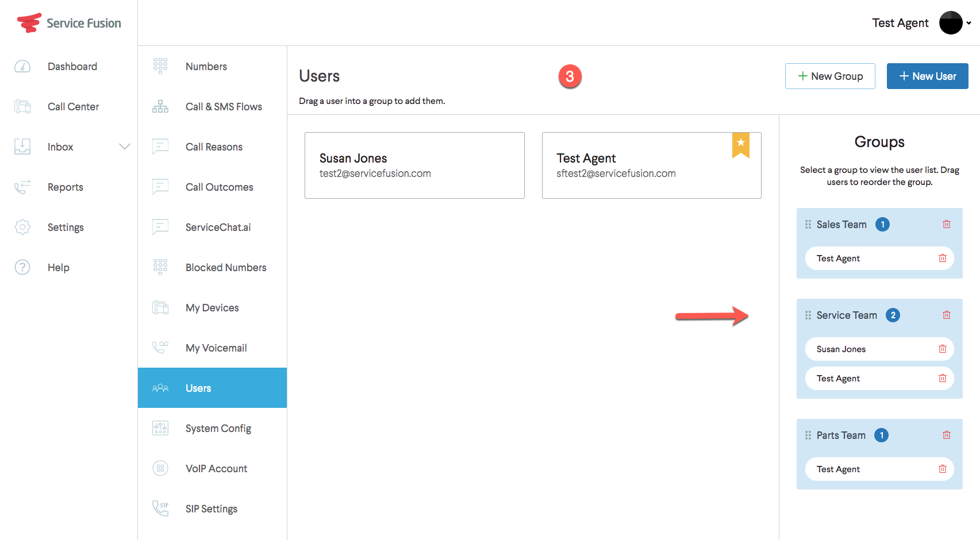Delete the Sales Team group
Image resolution: width=980 pixels, height=540 pixels.
tap(947, 224)
